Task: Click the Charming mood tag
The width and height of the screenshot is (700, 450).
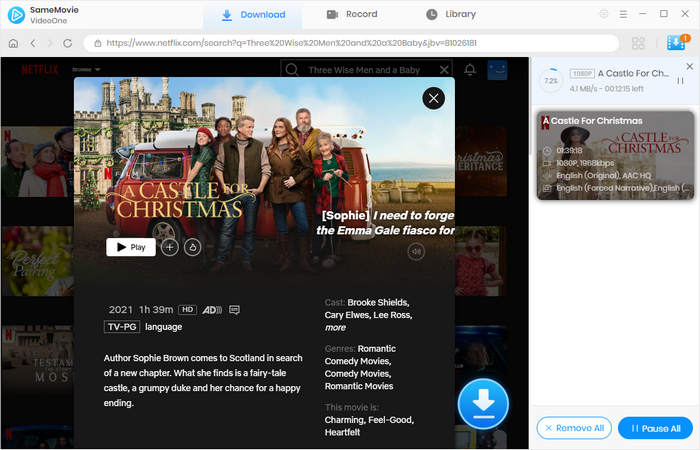Action: coord(344,420)
